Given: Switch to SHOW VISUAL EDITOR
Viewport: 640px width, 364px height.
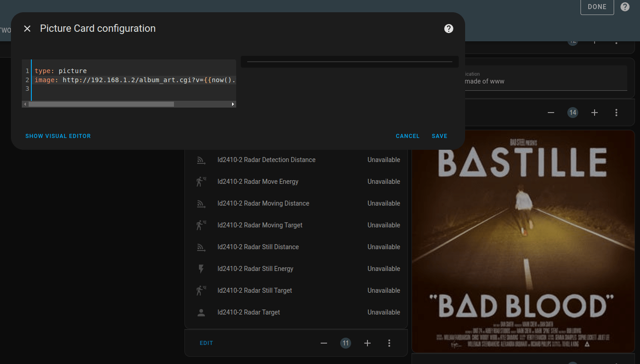Looking at the screenshot, I should 58,136.
